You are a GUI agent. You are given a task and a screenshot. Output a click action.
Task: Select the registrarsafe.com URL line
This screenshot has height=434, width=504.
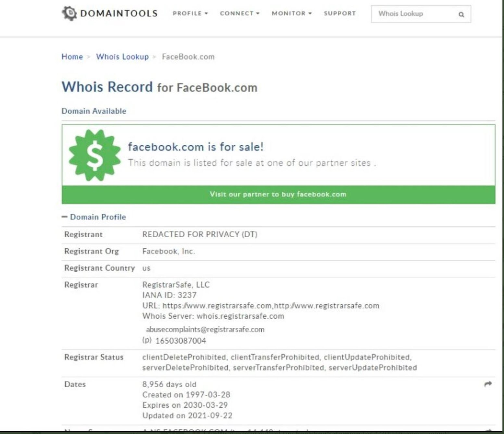click(x=261, y=306)
